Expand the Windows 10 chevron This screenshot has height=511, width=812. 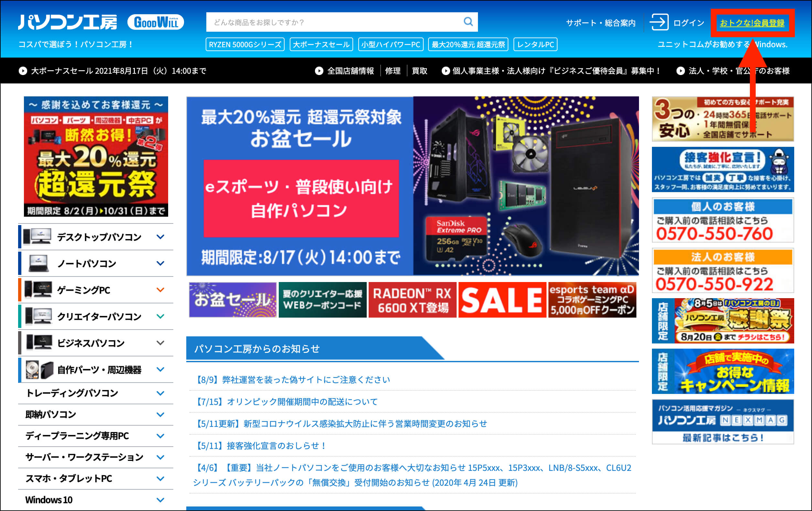[160, 500]
